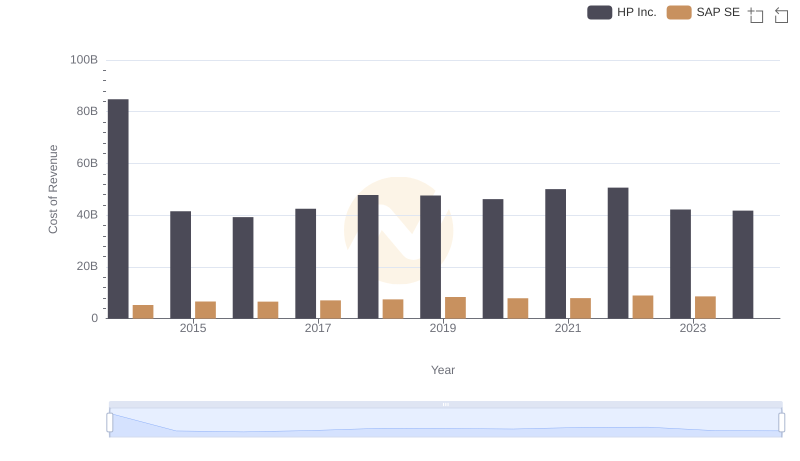The image size is (800, 461).
Task: Click the SAP SE tan legend swatch
Action: 679,12
